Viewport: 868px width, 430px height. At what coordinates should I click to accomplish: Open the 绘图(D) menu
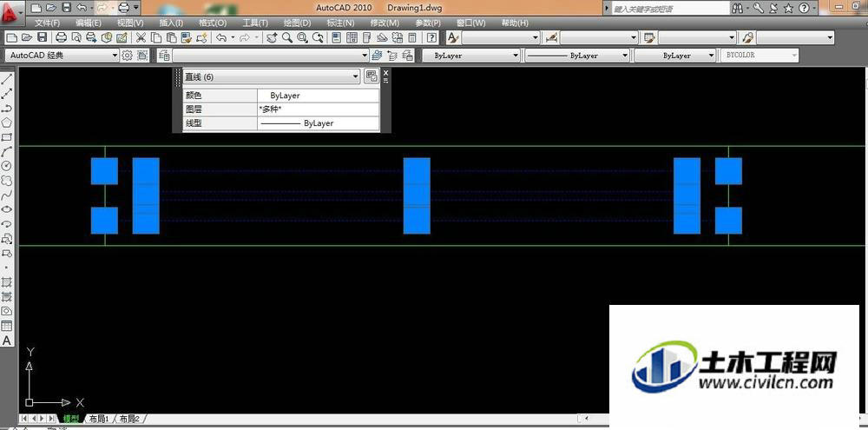[297, 23]
